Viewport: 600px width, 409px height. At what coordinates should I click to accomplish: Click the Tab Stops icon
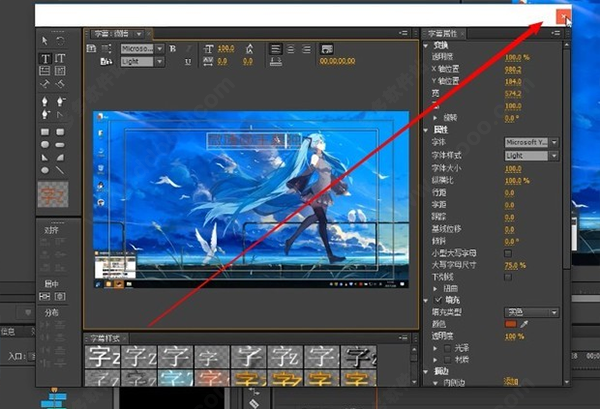pyautogui.click(x=276, y=62)
